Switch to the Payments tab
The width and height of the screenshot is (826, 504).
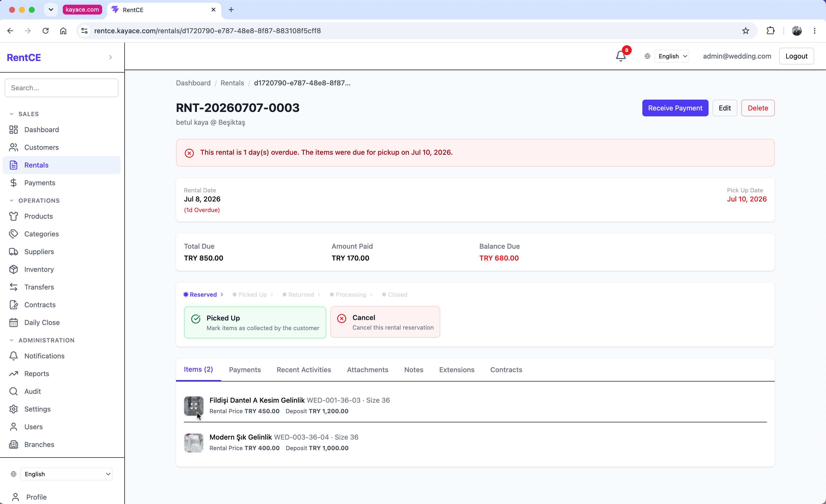click(x=245, y=370)
